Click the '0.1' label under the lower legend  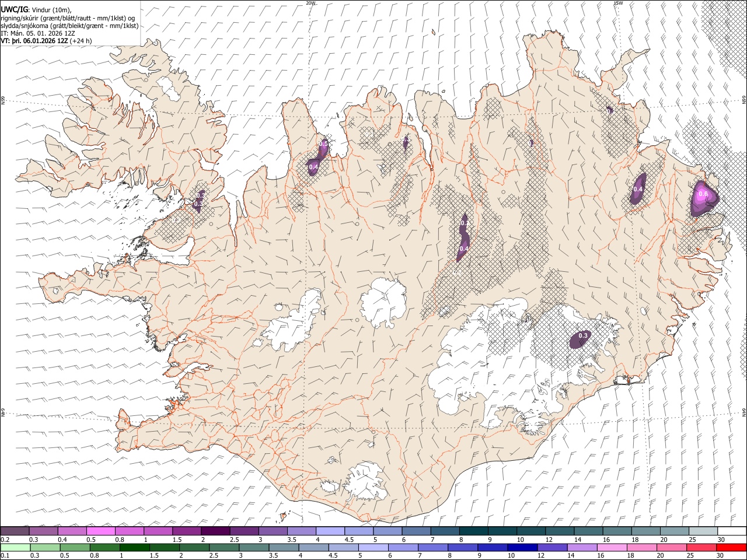4,556
